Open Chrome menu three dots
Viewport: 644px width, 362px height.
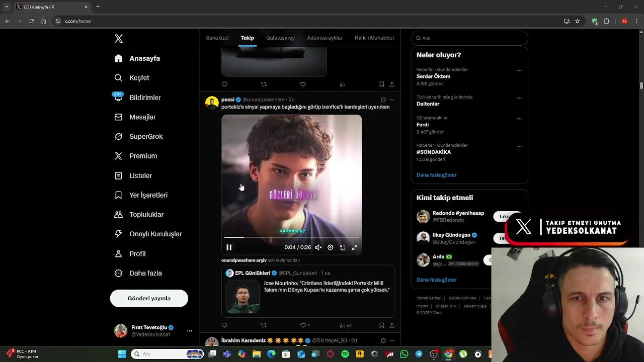point(636,21)
